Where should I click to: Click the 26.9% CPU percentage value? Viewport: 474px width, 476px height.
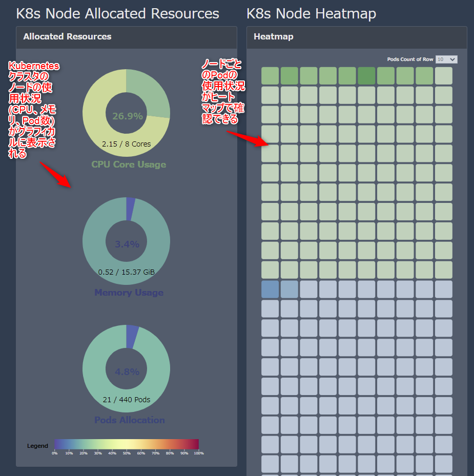pyautogui.click(x=128, y=116)
